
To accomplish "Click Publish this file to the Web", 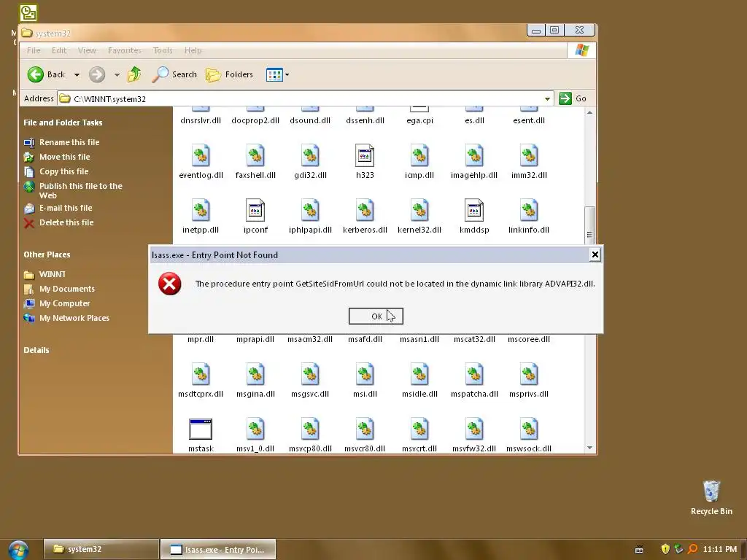I will (80, 190).
